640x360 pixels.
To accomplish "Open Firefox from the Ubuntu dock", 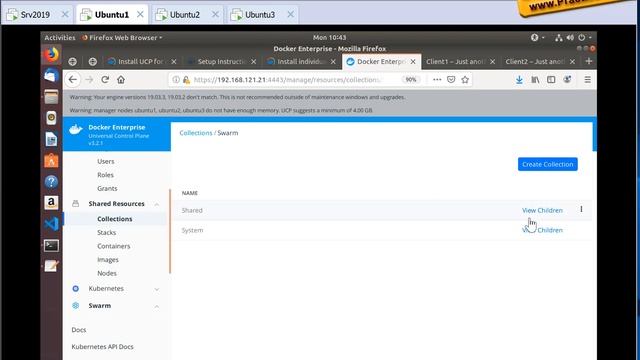I will point(51,55).
